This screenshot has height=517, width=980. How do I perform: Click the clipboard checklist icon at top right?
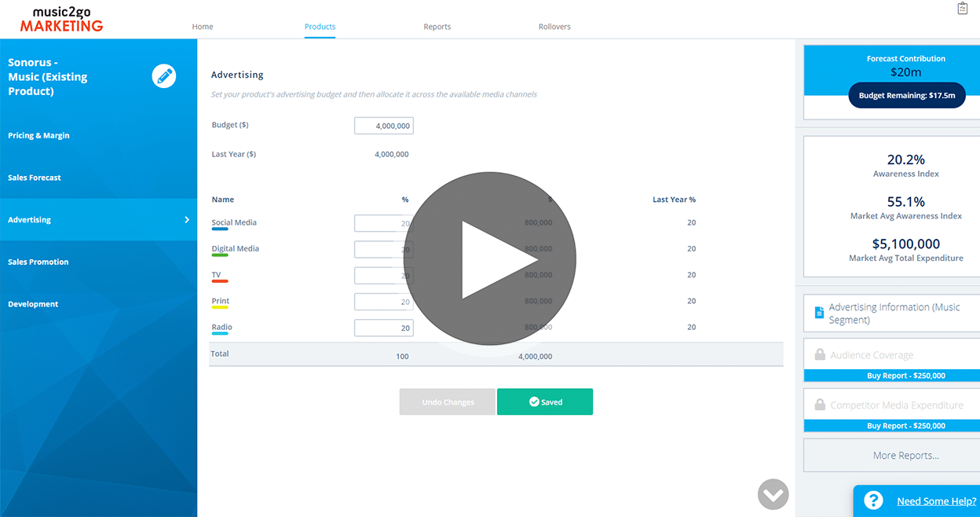click(x=963, y=9)
